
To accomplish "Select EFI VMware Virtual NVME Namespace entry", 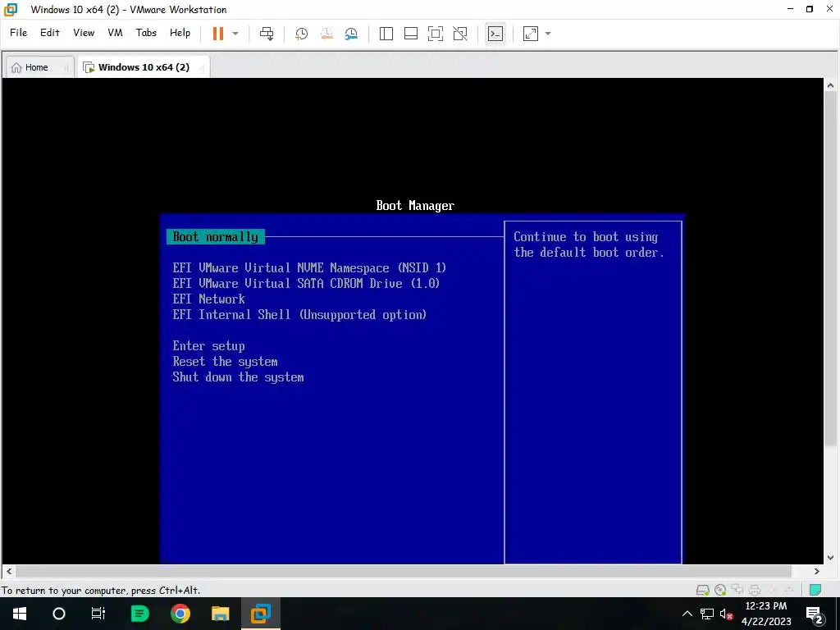I will tap(309, 268).
